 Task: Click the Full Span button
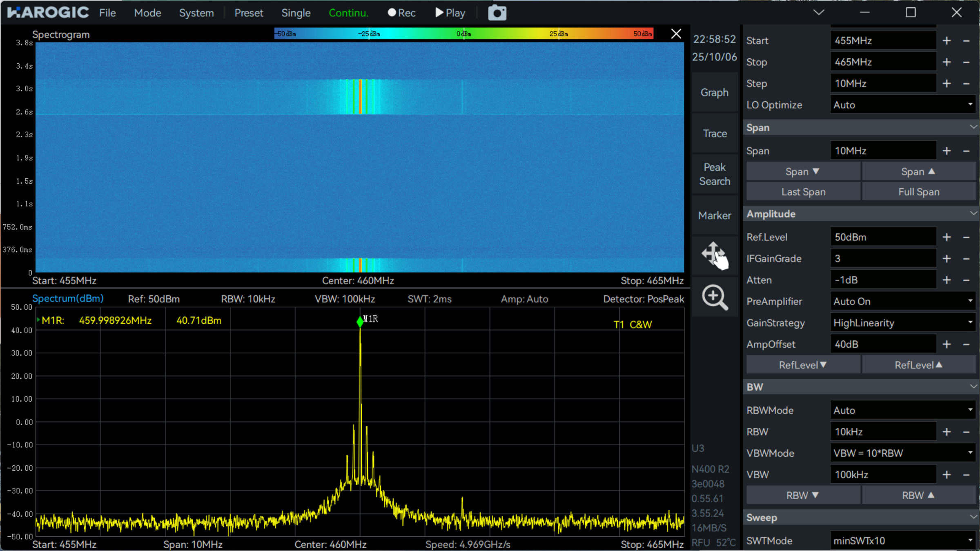click(x=919, y=192)
